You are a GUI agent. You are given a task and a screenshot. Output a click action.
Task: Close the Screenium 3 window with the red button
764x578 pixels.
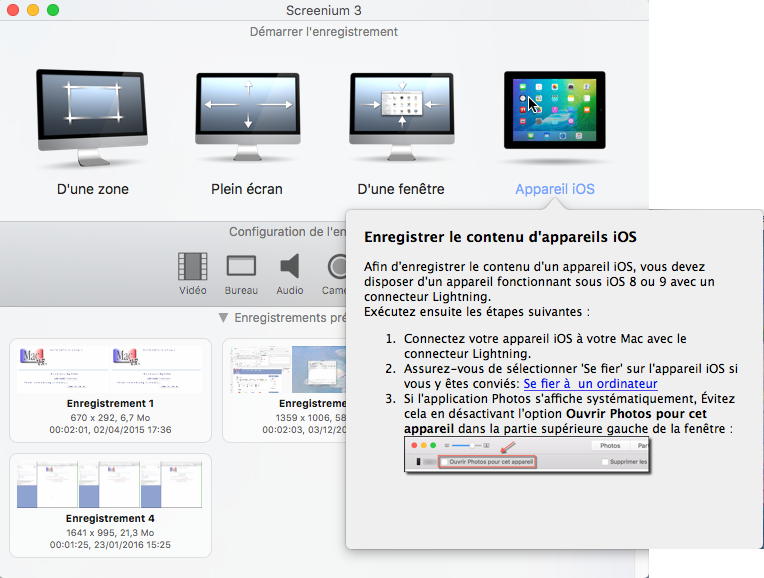pos(13,10)
